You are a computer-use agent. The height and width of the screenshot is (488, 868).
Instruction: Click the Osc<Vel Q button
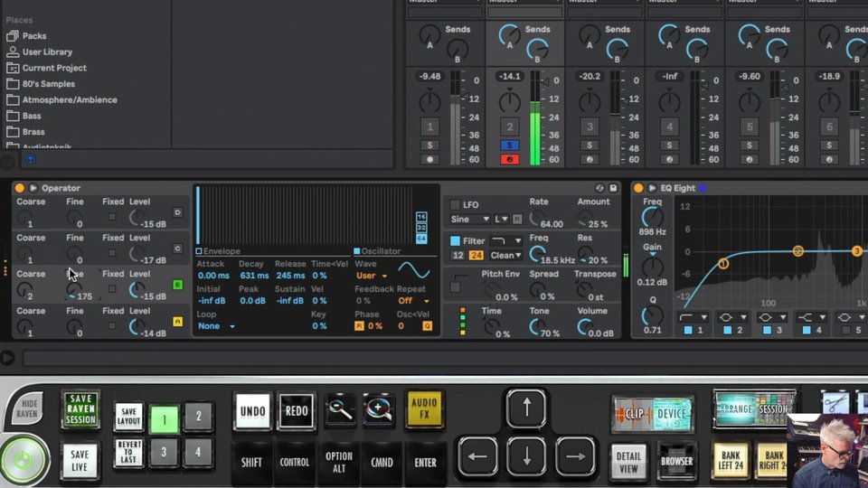[x=428, y=326]
